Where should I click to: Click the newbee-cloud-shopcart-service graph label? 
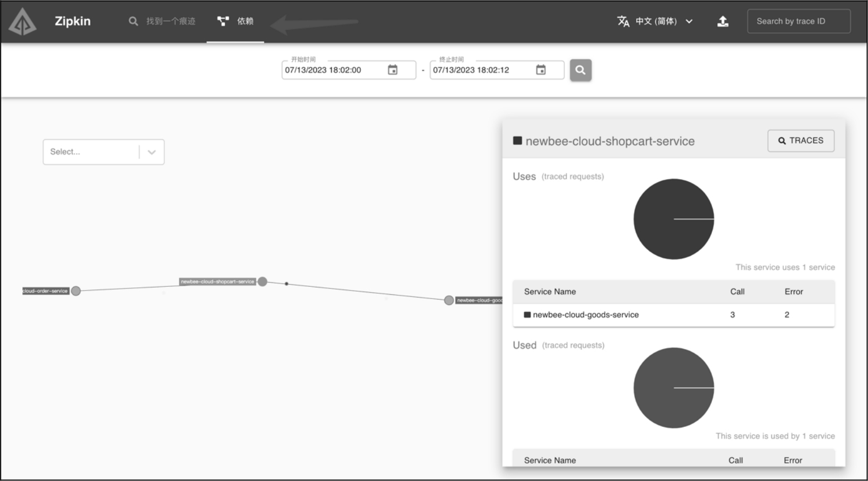click(218, 282)
